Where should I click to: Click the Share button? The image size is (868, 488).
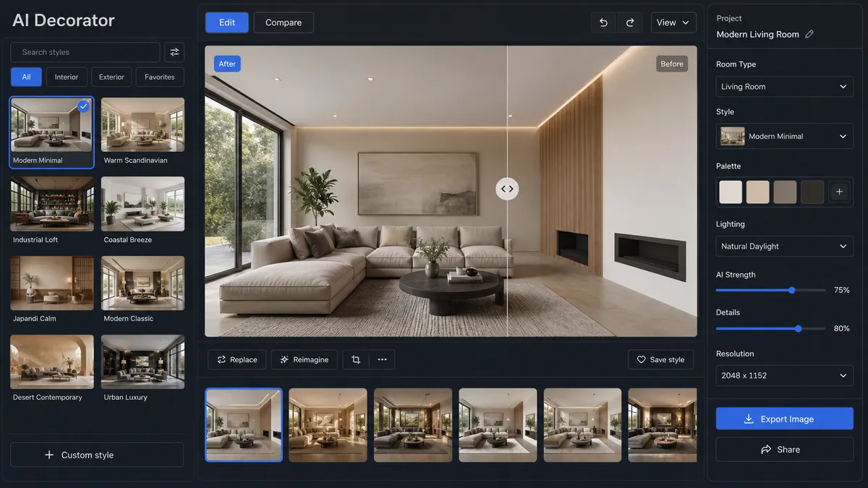pos(785,449)
